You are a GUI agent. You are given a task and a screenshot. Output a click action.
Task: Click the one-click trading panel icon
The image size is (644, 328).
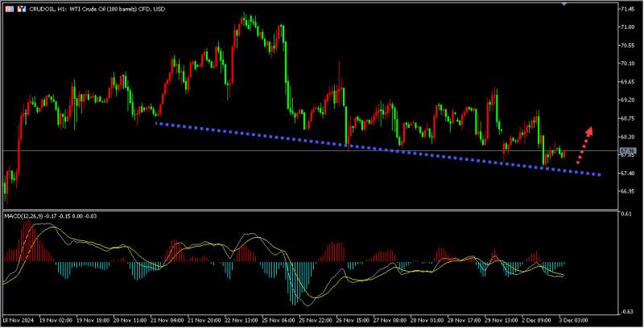[22, 9]
